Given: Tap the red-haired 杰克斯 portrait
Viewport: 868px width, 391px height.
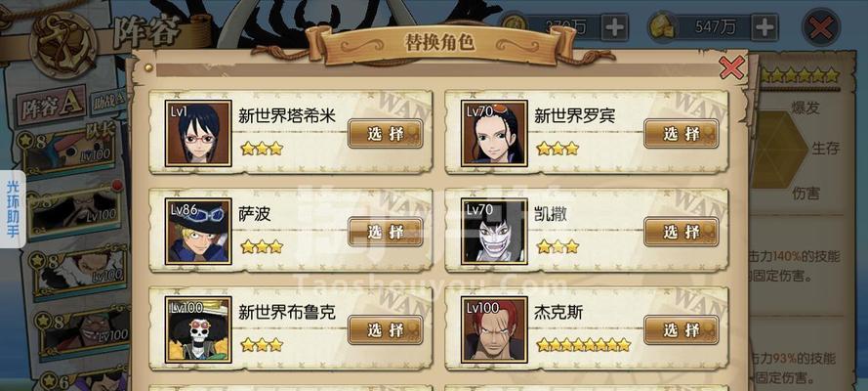Looking at the screenshot, I should [494, 329].
